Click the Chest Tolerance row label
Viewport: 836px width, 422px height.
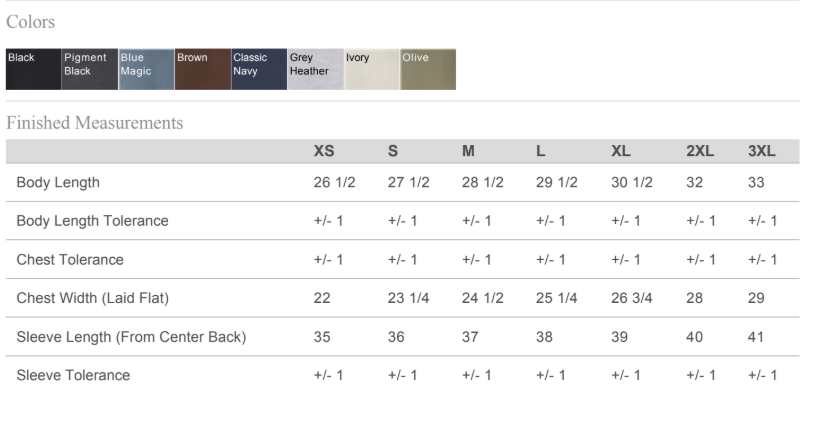click(x=70, y=260)
